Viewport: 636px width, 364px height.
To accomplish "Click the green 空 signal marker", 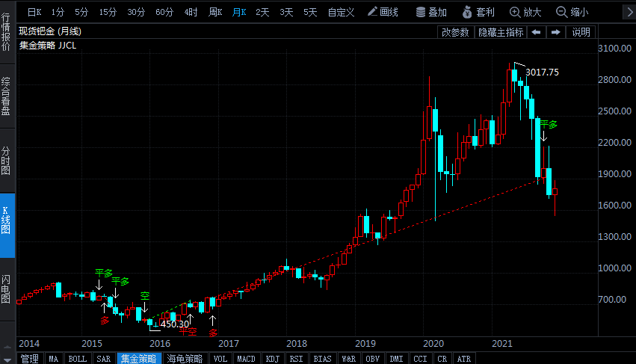I will click(x=145, y=296).
